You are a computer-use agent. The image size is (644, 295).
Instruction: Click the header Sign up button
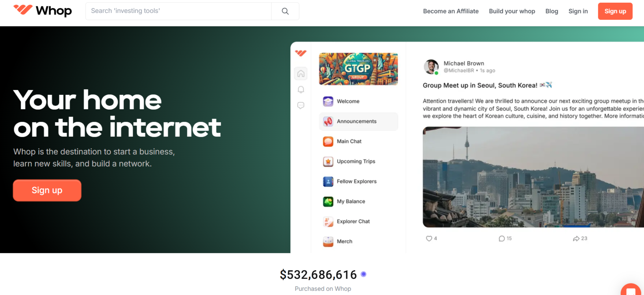[x=615, y=11]
